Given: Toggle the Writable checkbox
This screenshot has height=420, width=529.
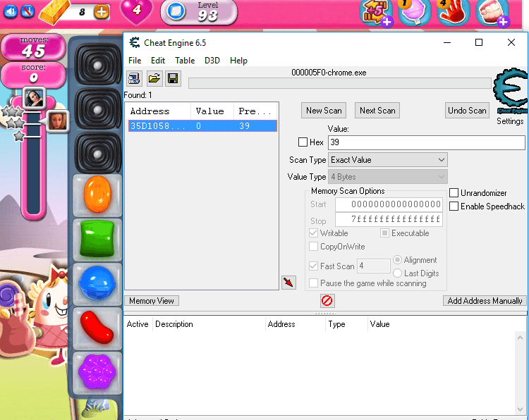Looking at the screenshot, I should point(313,233).
